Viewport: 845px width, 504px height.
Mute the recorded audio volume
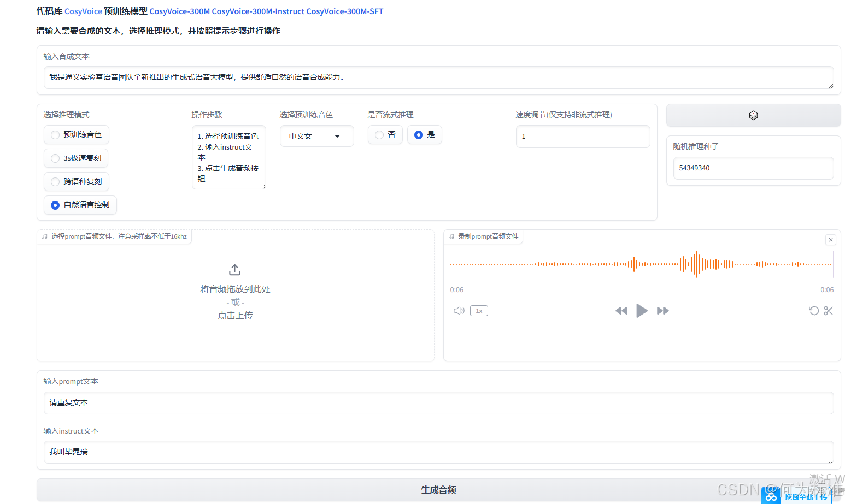[x=459, y=310]
